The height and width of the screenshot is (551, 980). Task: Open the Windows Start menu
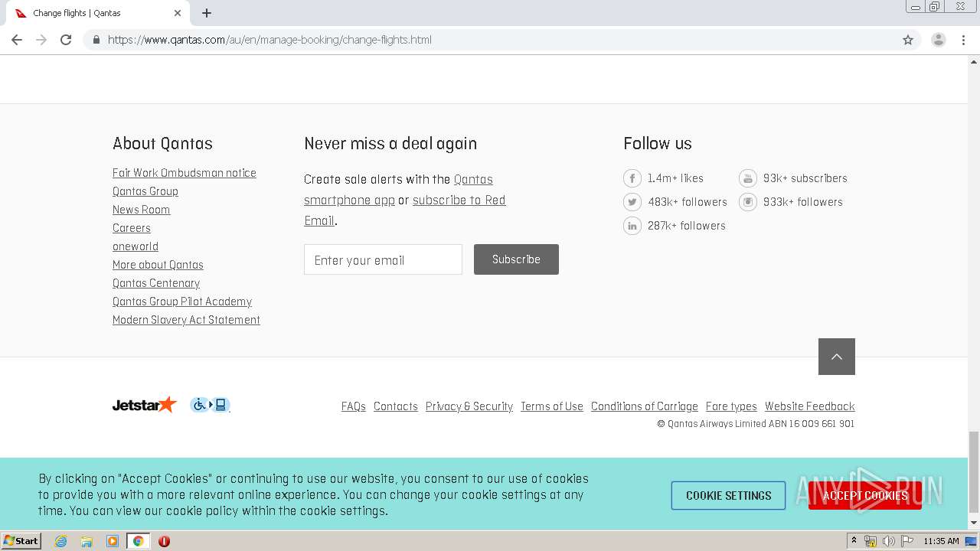(21, 541)
